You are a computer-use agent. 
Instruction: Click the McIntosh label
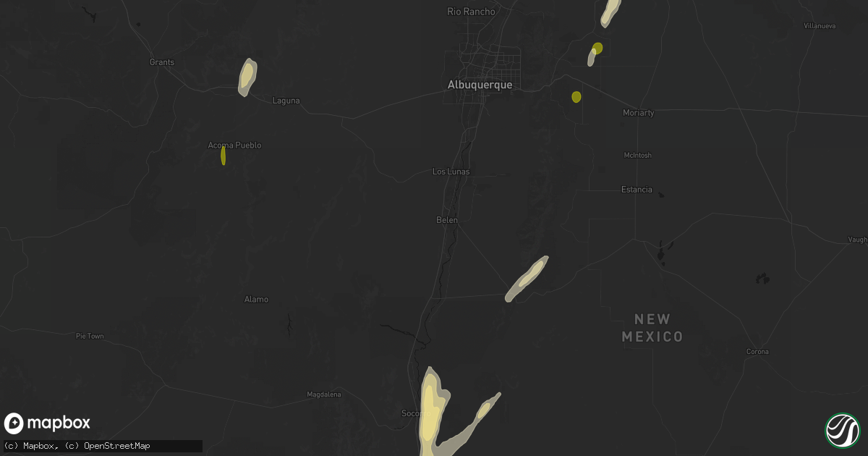point(637,156)
